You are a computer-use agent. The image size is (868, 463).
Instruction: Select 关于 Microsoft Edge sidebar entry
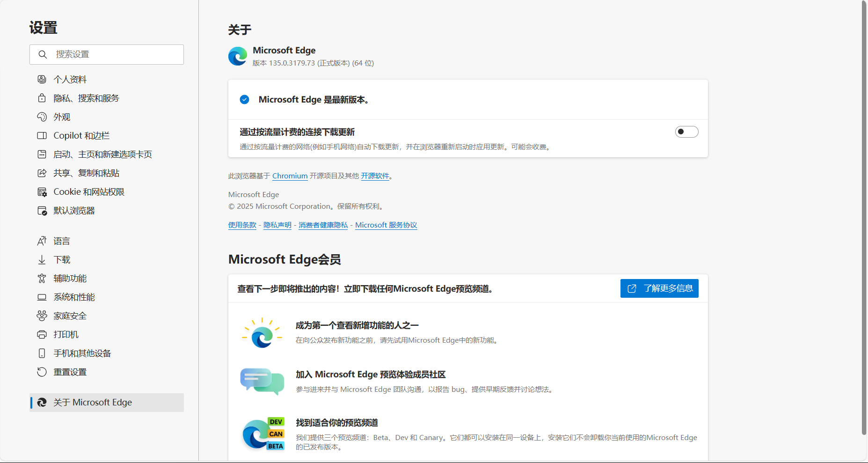click(107, 402)
